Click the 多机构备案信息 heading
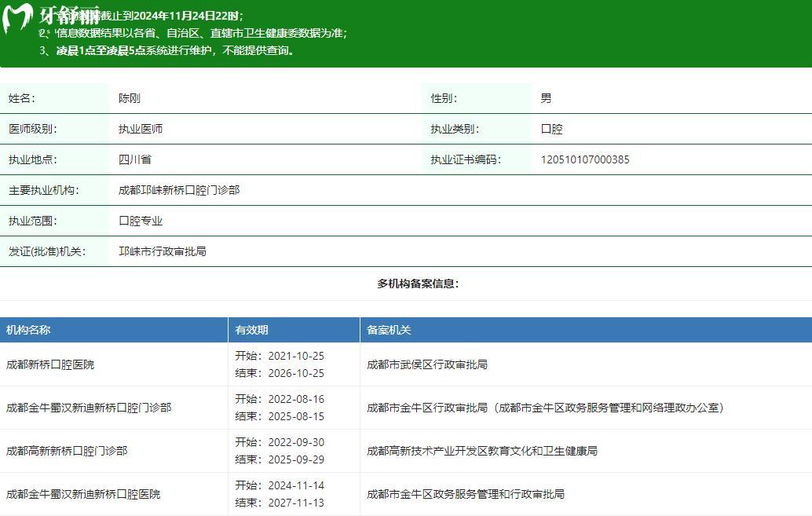812x516 pixels. tap(418, 284)
